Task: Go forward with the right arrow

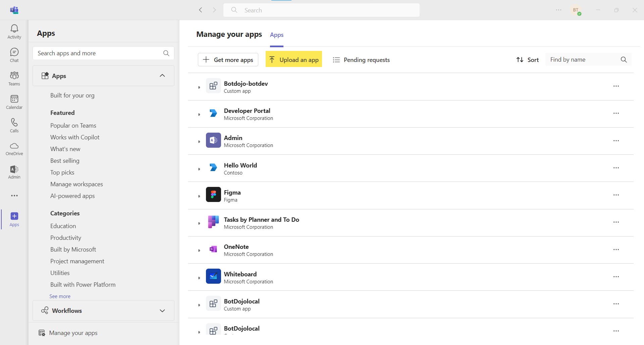Action: (x=214, y=10)
